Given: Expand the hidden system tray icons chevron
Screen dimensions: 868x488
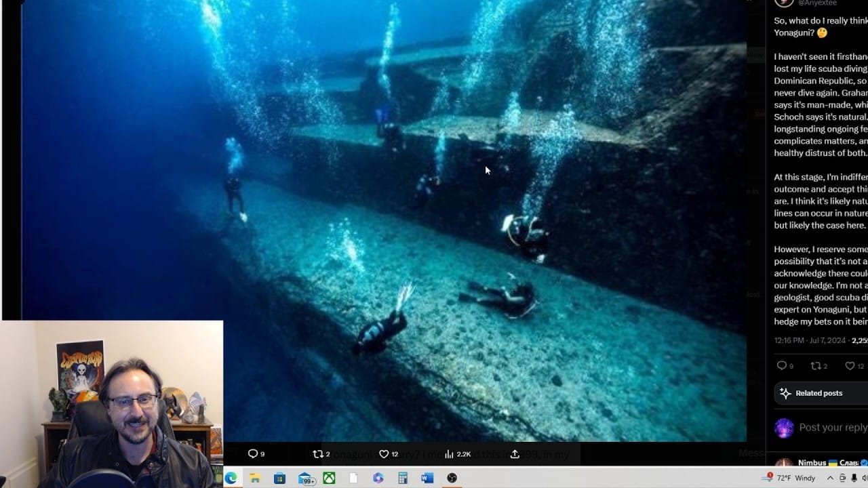Looking at the screenshot, I should click(x=831, y=478).
